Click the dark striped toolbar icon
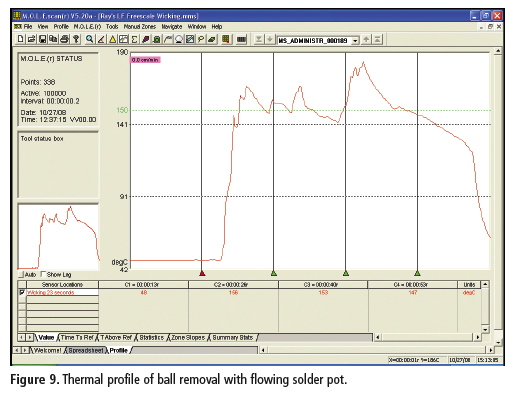Screen dimensions: 513x393 click(241, 39)
